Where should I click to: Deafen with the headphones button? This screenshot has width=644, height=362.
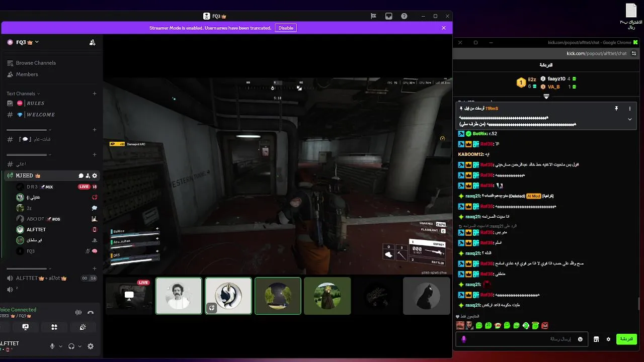click(71, 346)
